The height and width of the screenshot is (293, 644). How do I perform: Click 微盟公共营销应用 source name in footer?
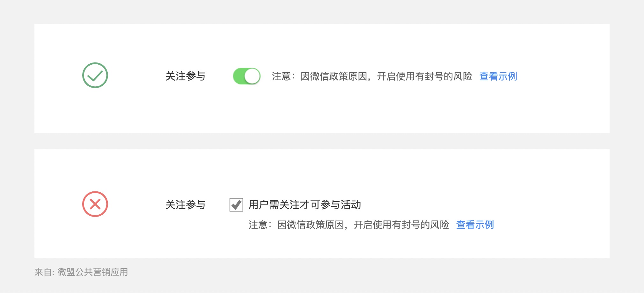pos(92,272)
